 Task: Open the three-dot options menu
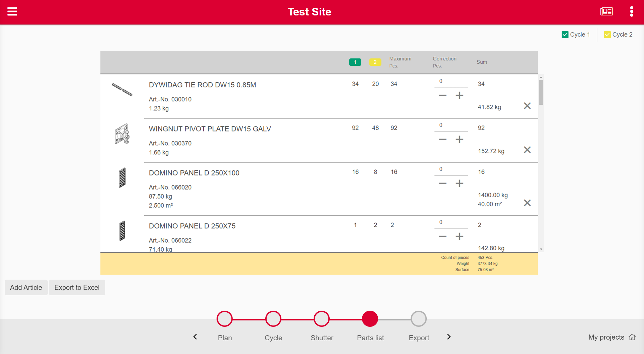click(632, 12)
